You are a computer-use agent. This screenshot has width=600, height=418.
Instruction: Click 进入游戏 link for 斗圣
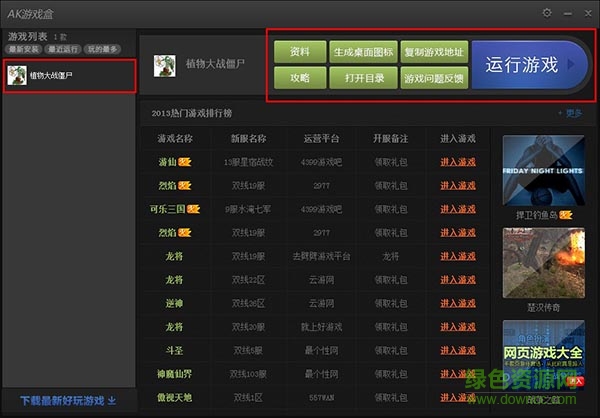456,350
